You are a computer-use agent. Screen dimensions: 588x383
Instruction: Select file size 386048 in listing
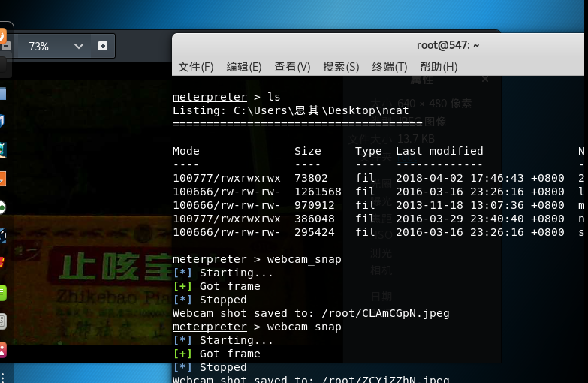click(314, 219)
